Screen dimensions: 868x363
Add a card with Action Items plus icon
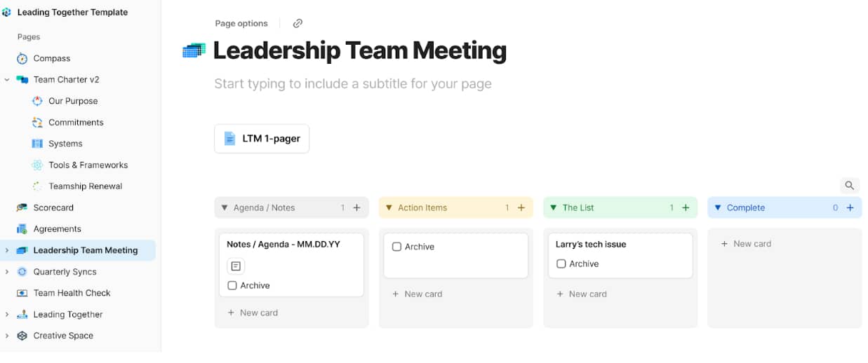[x=521, y=208]
